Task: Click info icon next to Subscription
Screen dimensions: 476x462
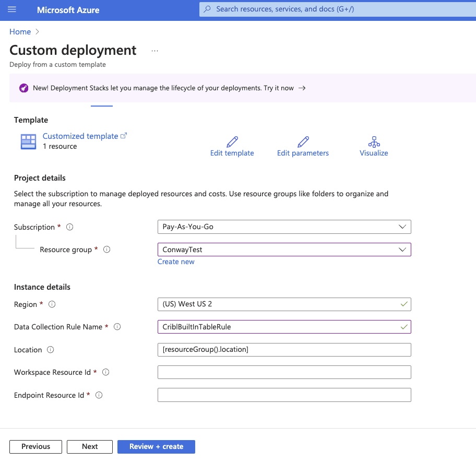Action: [70, 227]
